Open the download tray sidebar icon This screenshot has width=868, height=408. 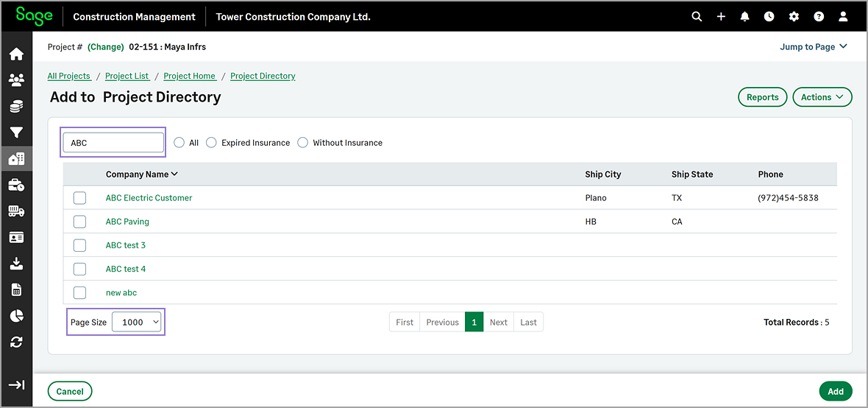click(17, 264)
